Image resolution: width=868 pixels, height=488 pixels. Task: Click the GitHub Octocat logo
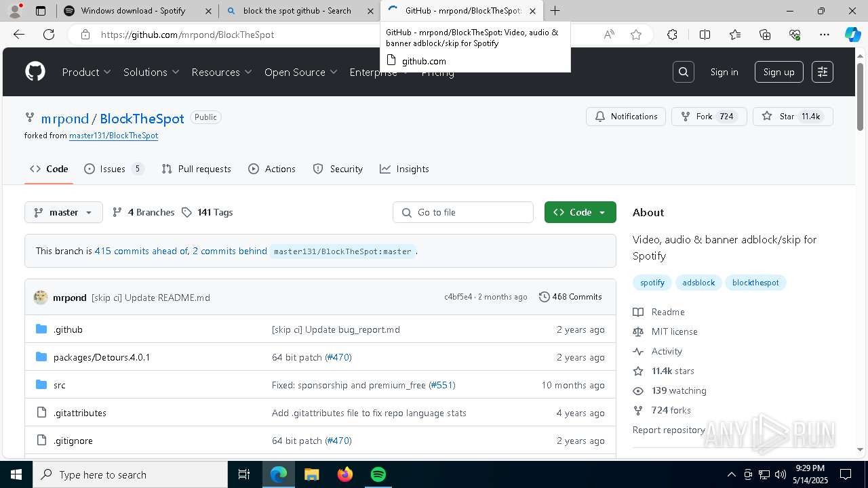click(x=35, y=72)
